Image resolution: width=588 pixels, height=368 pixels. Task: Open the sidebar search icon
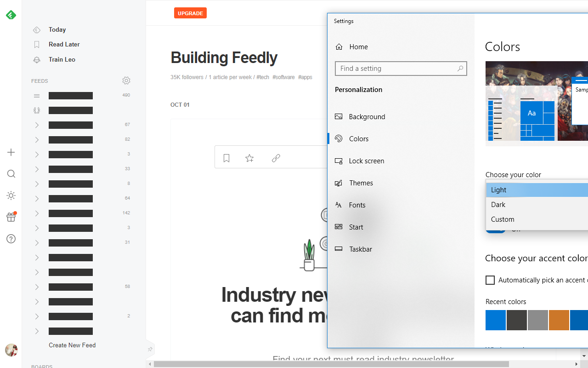pyautogui.click(x=11, y=174)
